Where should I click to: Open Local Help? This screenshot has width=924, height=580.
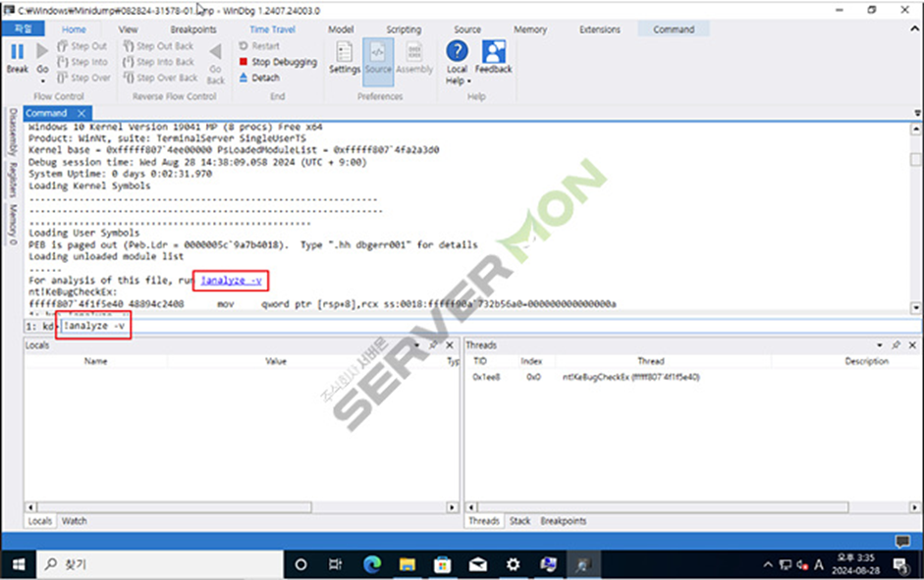(457, 57)
